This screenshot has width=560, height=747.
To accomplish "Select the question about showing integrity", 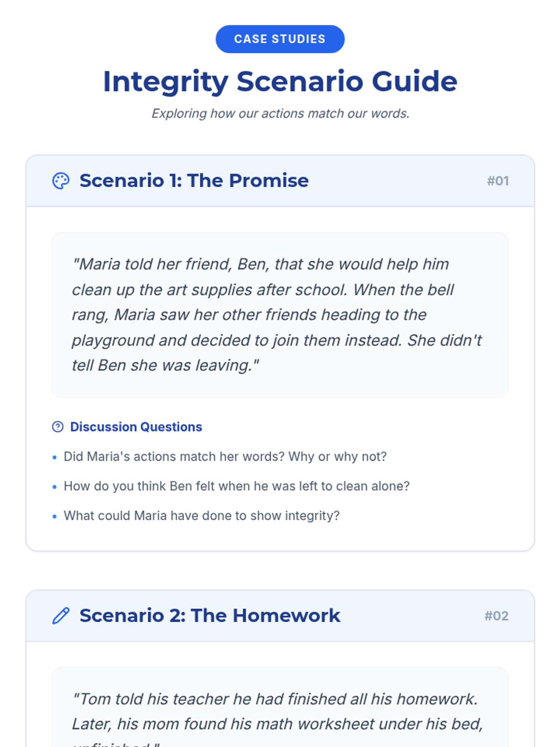I will (202, 516).
